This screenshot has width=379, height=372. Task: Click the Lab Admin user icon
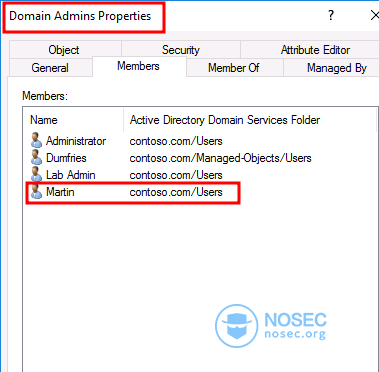[36, 175]
